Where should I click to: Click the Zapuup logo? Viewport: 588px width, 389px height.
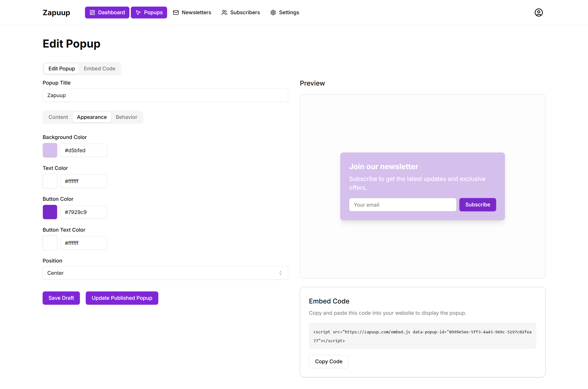(56, 13)
